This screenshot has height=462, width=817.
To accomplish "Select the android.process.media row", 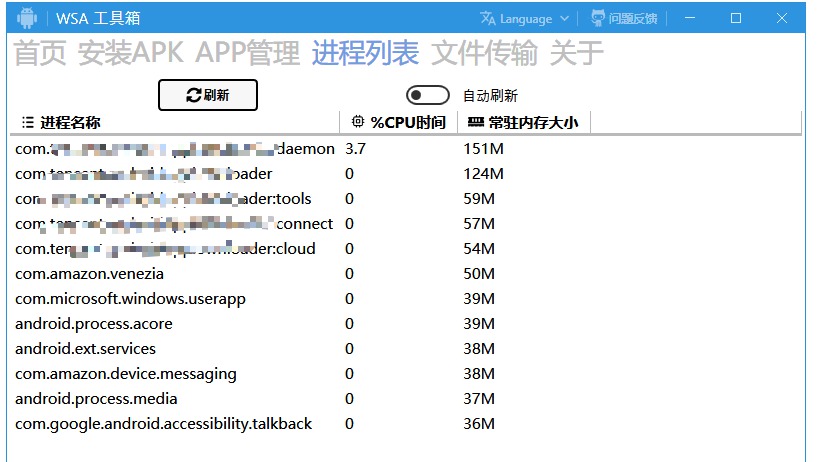I will coord(406,399).
